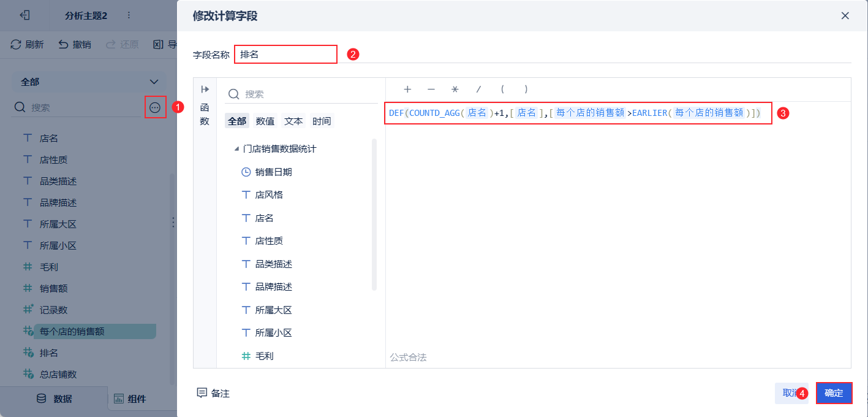This screenshot has width=868, height=417.
Task: Insert the division slash operator
Action: 478,89
